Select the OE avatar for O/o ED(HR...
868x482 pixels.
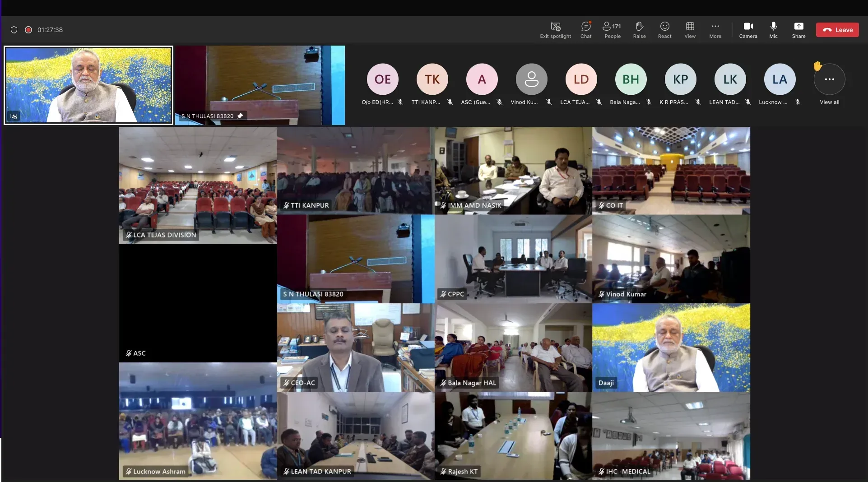point(382,79)
